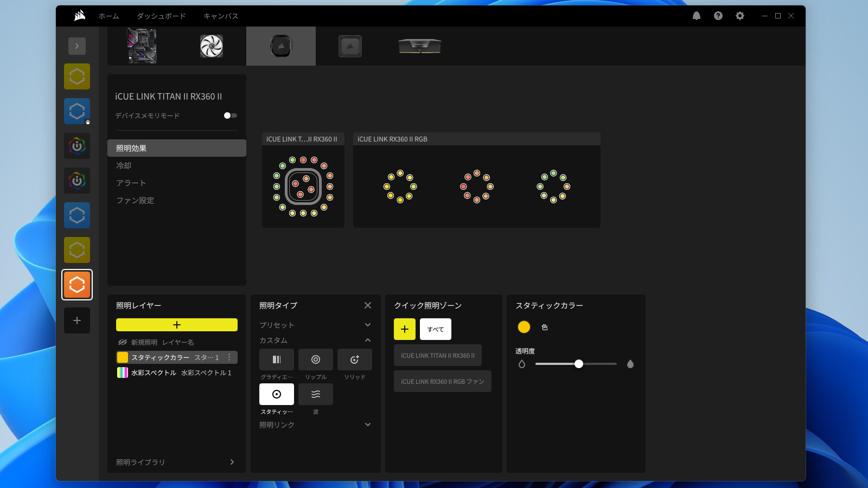The height and width of the screenshot is (488, 868).
Task: Add a new profile with sidebar plus
Action: [77, 320]
